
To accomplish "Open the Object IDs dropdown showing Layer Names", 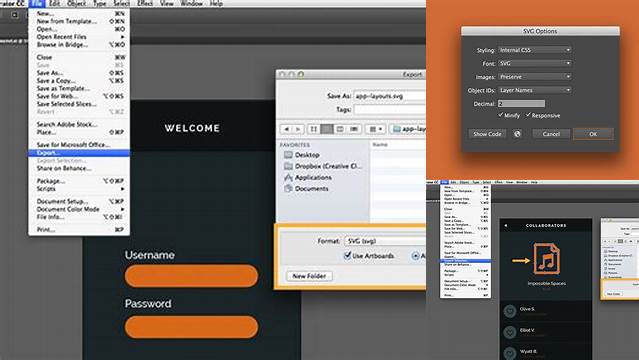I will 535,90.
